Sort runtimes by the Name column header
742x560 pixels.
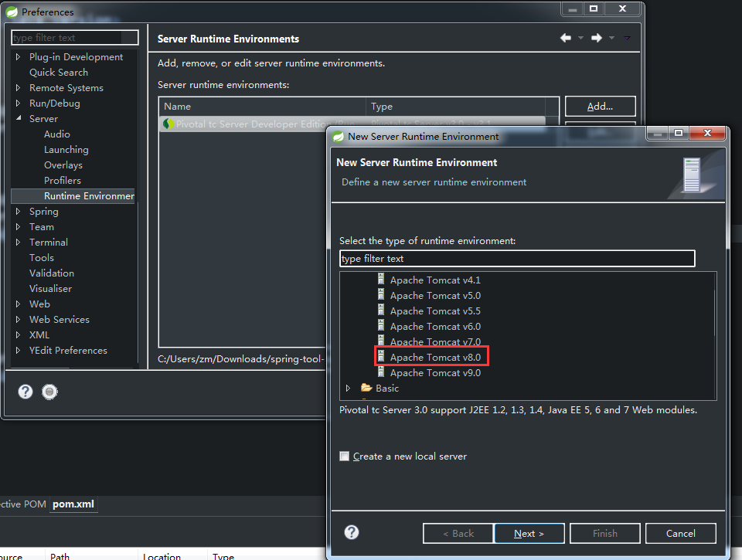coord(263,107)
